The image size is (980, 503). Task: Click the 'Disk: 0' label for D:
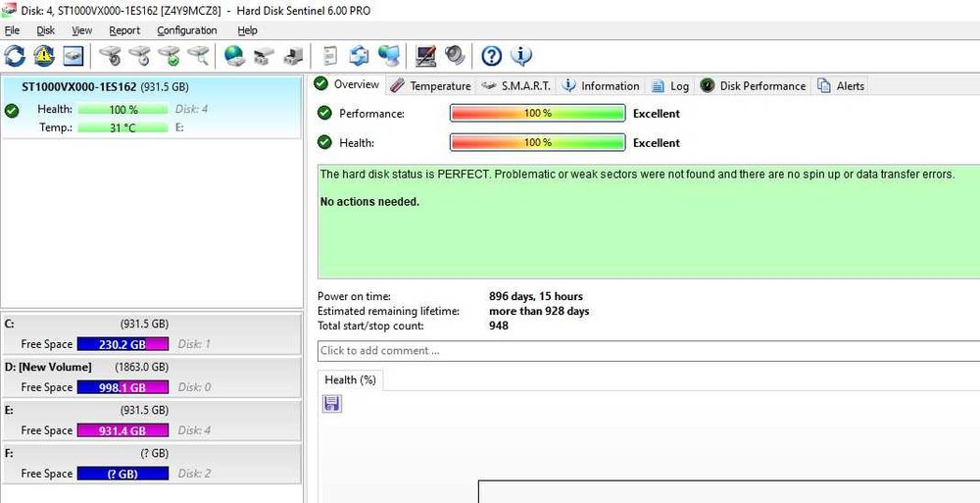(x=194, y=387)
